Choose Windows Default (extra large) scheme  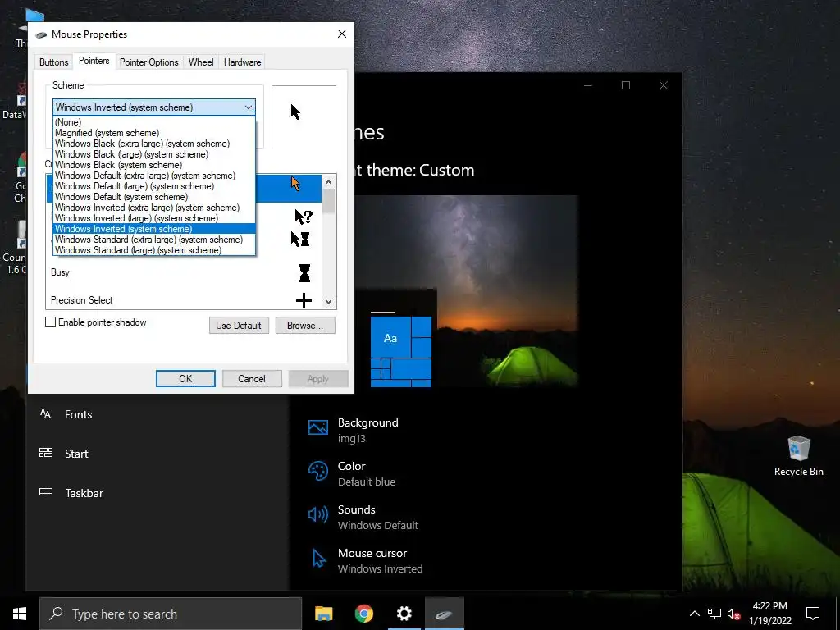[154, 176]
